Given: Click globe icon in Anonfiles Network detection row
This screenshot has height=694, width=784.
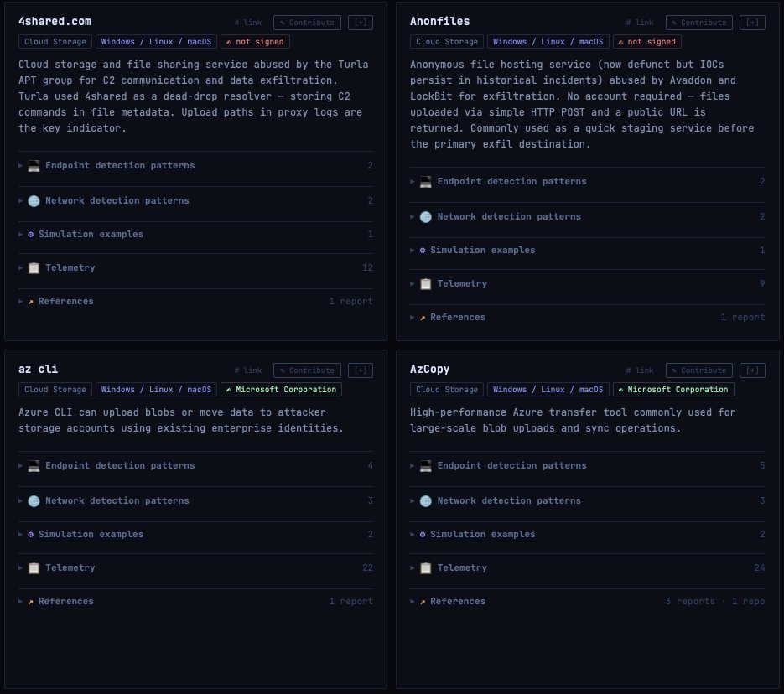Looking at the screenshot, I should 425,217.
